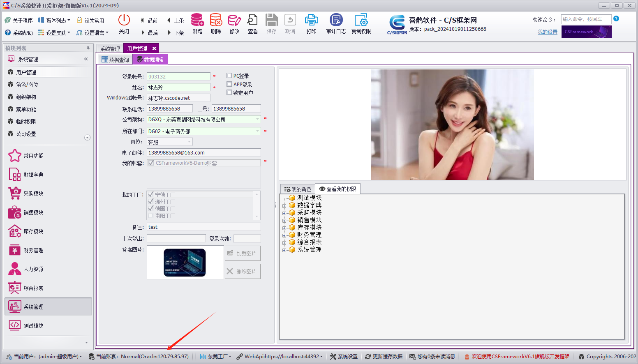Switch to the 我的角色 tab
This screenshot has width=638, height=364.
pos(298,189)
